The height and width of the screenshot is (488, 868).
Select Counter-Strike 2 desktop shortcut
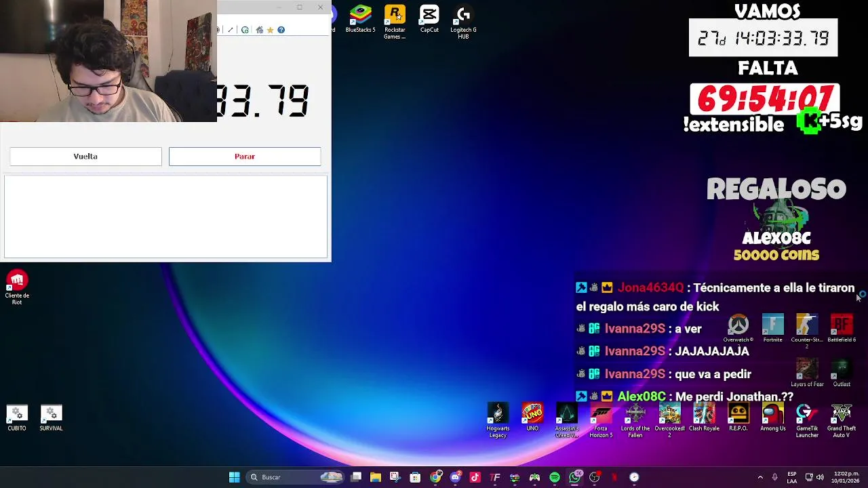tap(807, 331)
